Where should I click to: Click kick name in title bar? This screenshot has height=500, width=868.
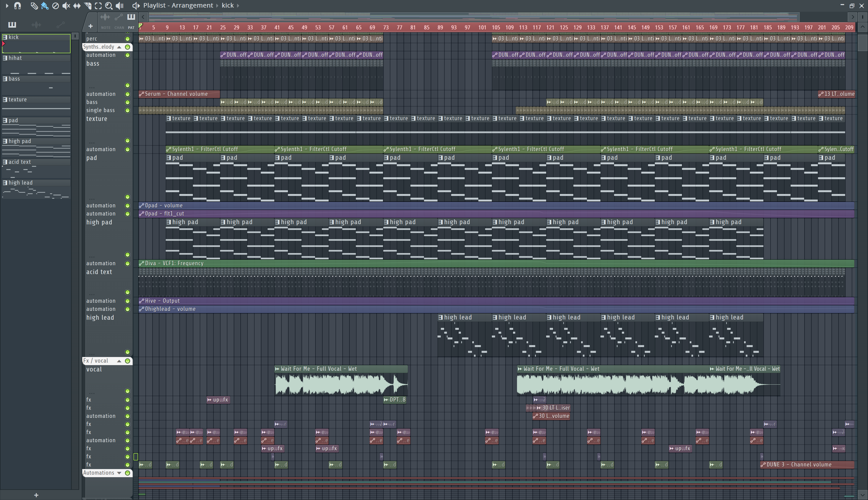[x=228, y=6]
